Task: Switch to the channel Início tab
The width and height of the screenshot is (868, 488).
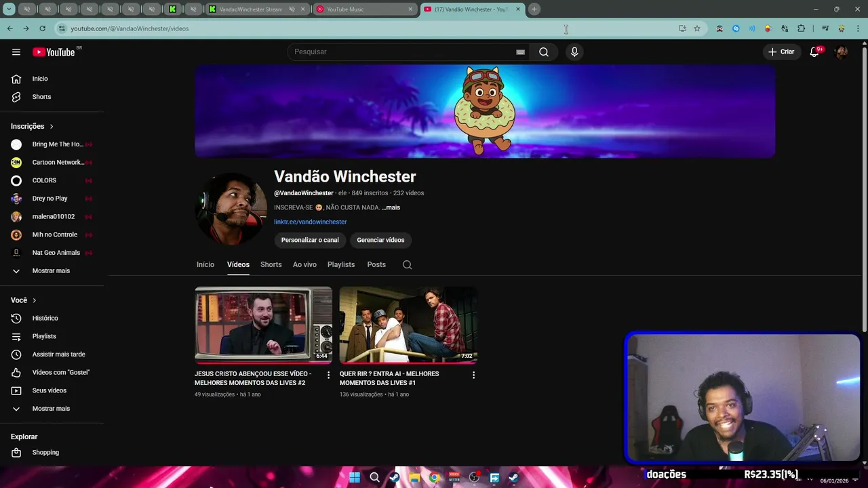Action: (x=205, y=264)
